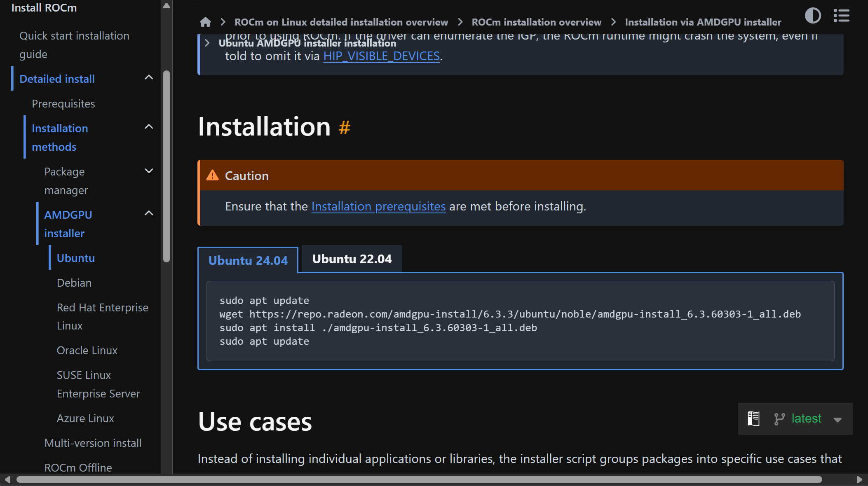This screenshot has height=486, width=868.
Task: Toggle the light/dark theme icon
Action: coord(813,16)
